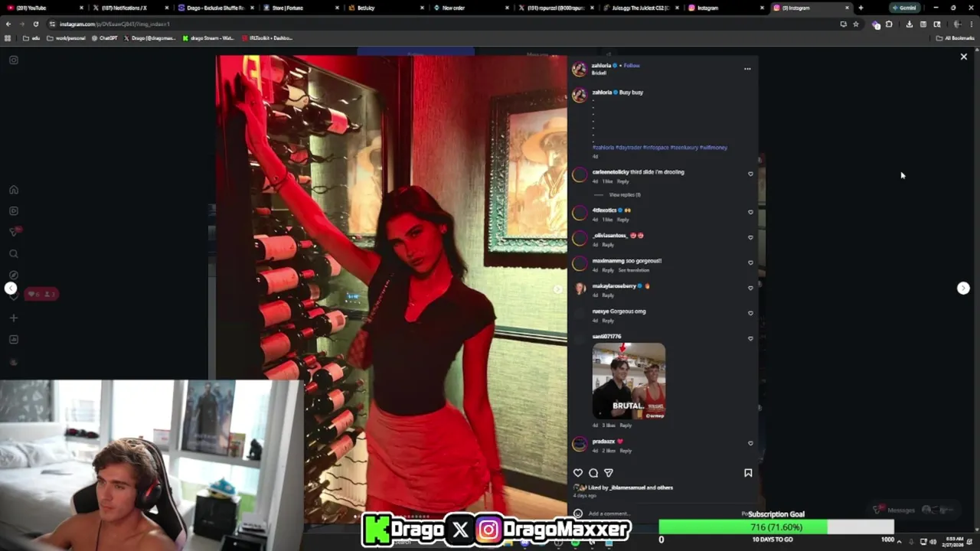Follow zahloria
The image size is (980, 551).
632,66
